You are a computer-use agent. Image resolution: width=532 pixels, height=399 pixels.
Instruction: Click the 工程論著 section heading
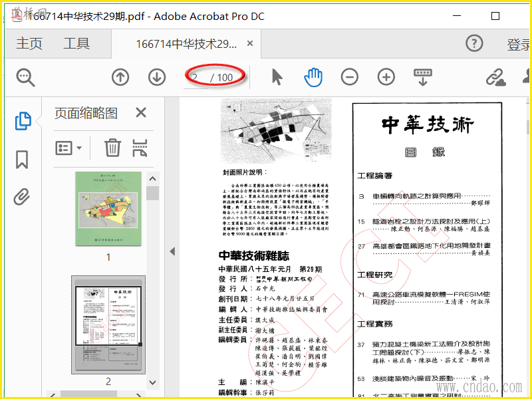point(375,176)
